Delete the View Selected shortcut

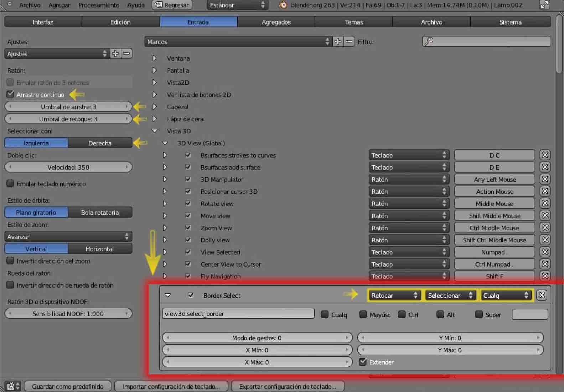(x=545, y=252)
